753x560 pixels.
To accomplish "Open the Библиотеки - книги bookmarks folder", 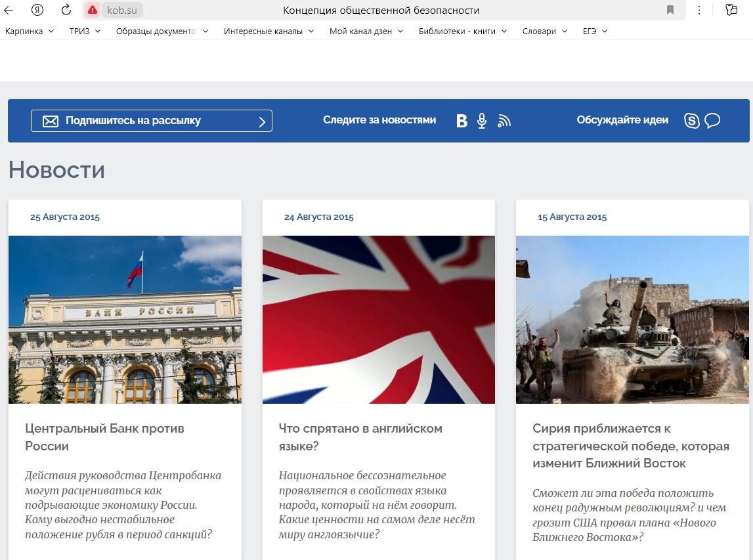I will (462, 32).
